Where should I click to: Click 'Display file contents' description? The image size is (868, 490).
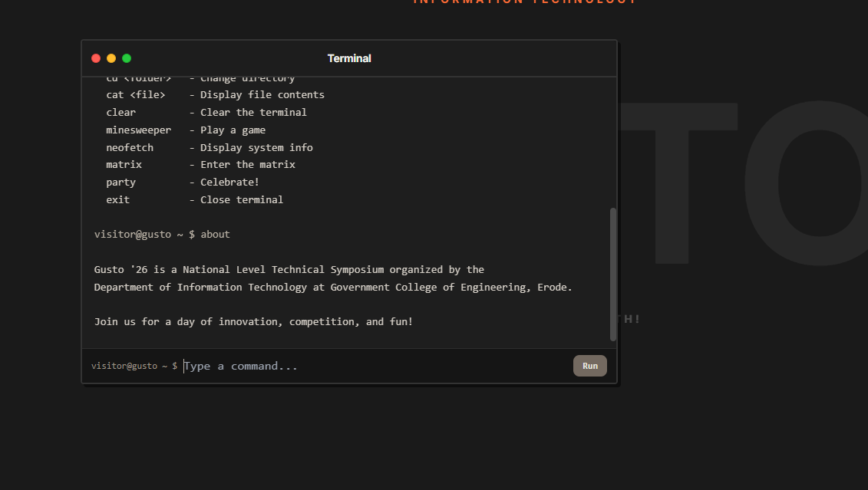[x=262, y=94]
